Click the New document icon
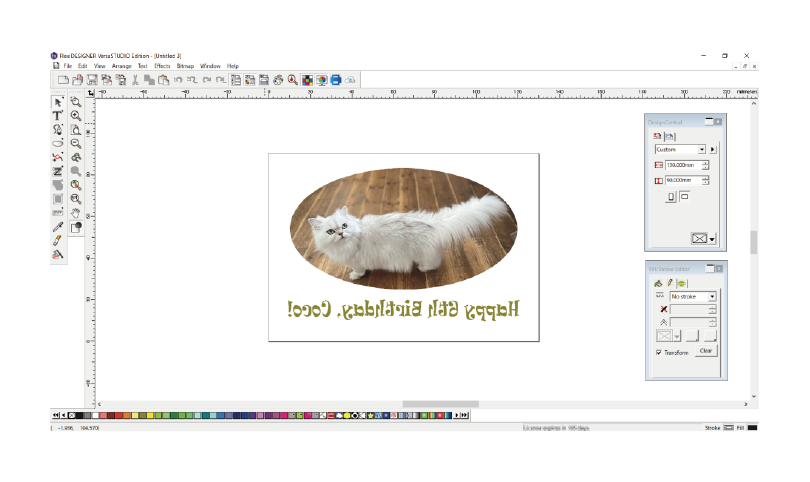 coord(63,79)
